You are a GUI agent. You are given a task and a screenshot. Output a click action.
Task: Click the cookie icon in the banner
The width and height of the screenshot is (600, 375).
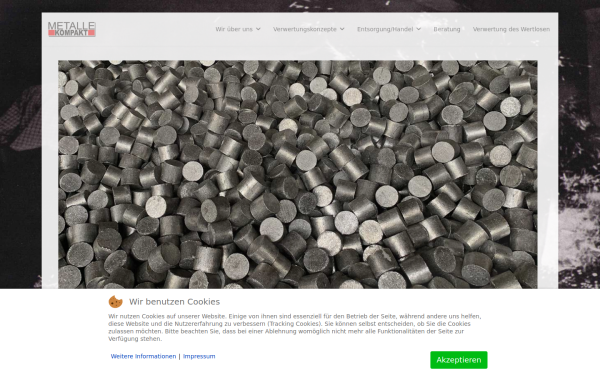(116, 302)
